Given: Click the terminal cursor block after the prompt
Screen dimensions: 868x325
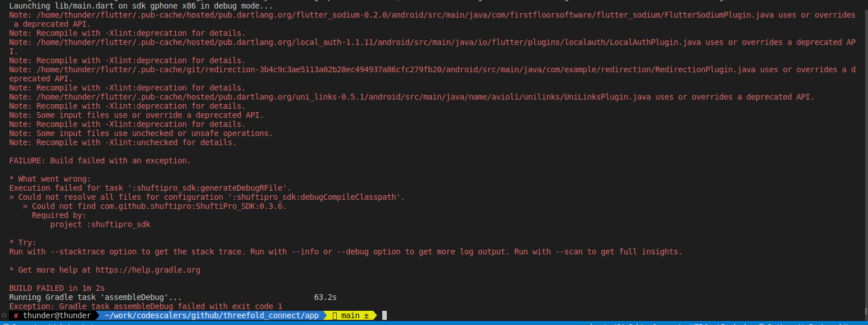Looking at the screenshot, I should [x=385, y=315].
